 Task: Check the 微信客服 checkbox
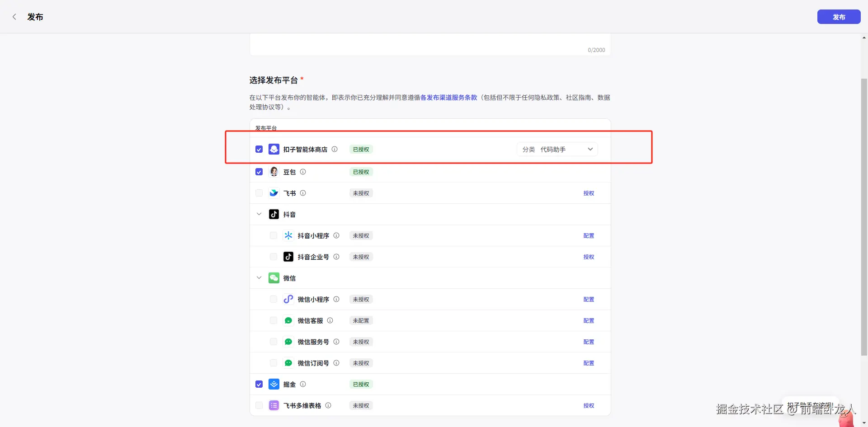pyautogui.click(x=274, y=320)
